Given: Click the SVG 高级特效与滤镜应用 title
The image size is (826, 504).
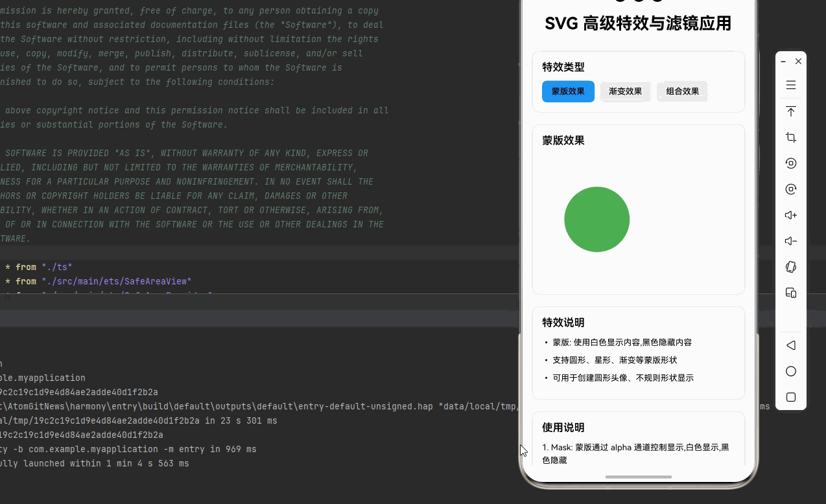Looking at the screenshot, I should point(638,23).
